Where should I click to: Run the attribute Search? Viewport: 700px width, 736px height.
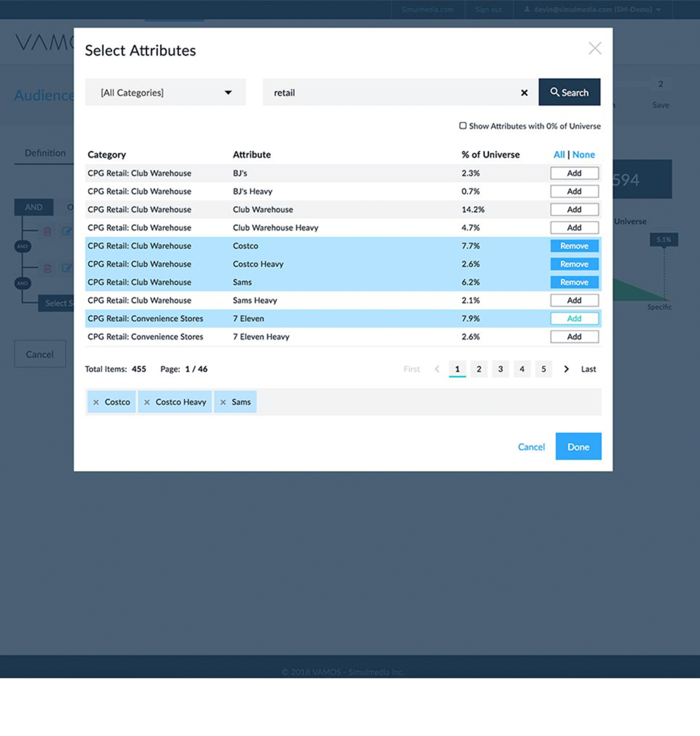pos(569,92)
